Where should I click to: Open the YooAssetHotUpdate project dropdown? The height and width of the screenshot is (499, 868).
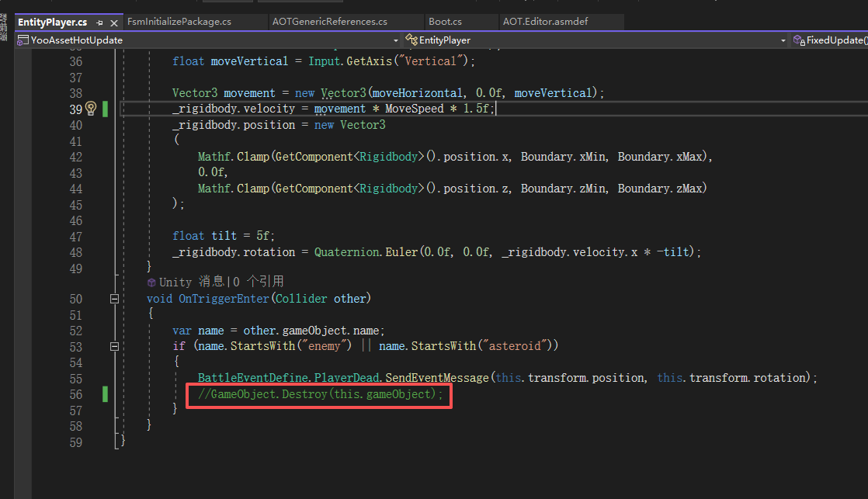(x=395, y=40)
